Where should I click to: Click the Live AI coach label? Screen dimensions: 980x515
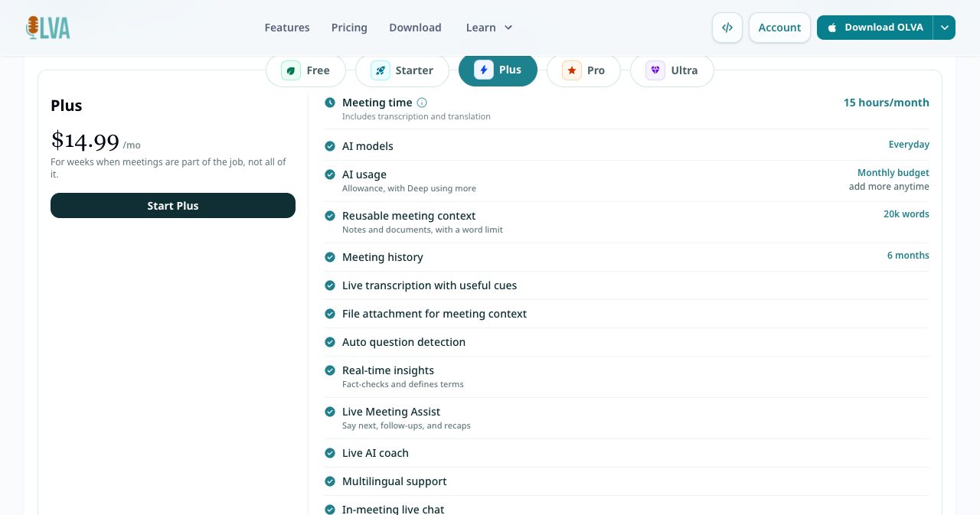coord(375,453)
